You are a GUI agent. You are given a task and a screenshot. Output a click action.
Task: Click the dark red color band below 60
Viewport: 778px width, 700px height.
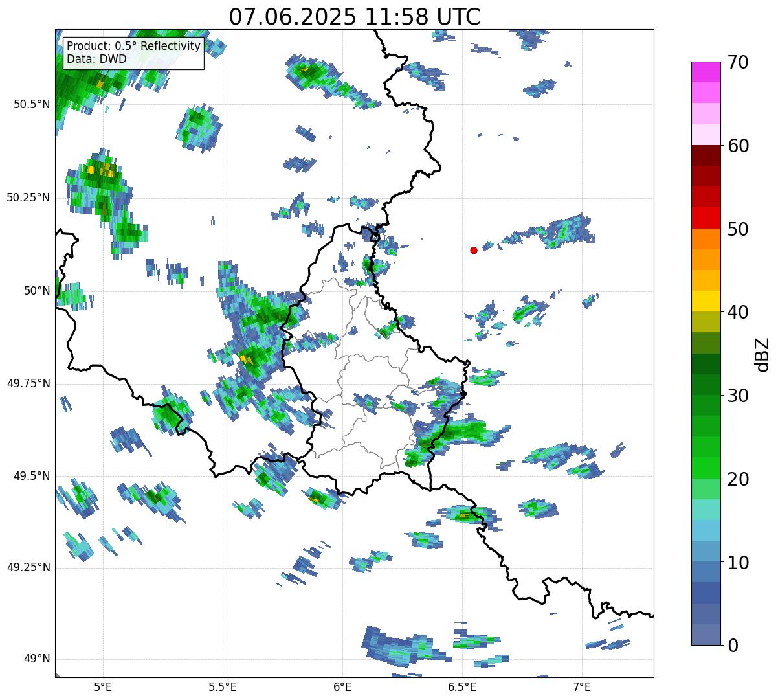click(705, 155)
